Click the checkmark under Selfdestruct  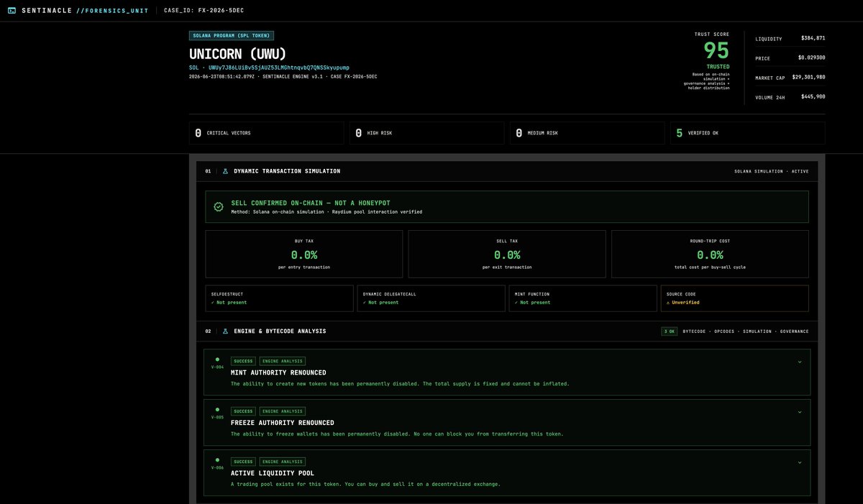click(x=213, y=303)
